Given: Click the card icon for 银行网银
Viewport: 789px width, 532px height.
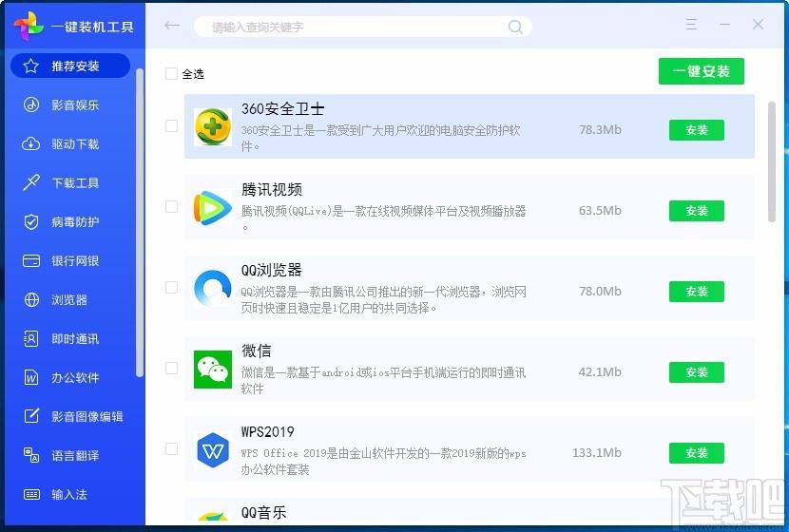Looking at the screenshot, I should [31, 261].
